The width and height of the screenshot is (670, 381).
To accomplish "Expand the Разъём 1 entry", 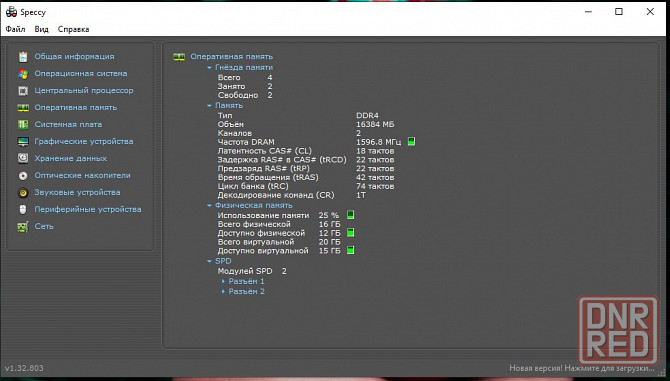I will [x=223, y=281].
